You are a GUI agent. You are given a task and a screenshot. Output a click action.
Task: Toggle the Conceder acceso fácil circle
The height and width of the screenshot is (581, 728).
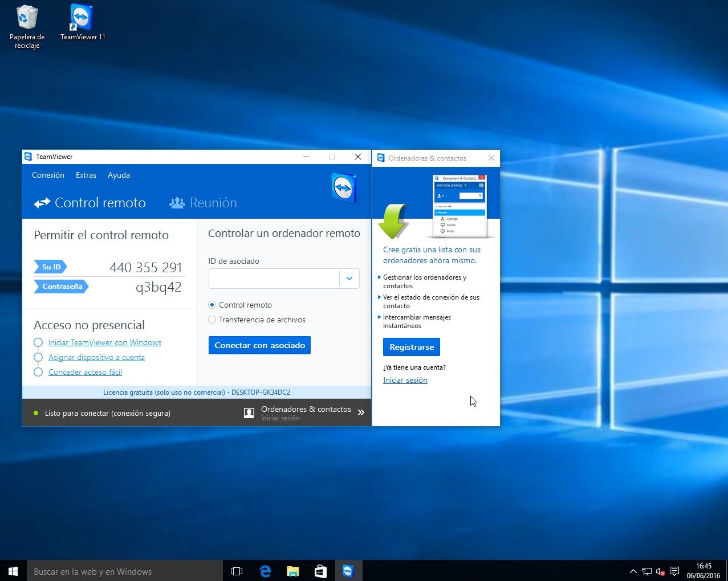click(x=38, y=372)
